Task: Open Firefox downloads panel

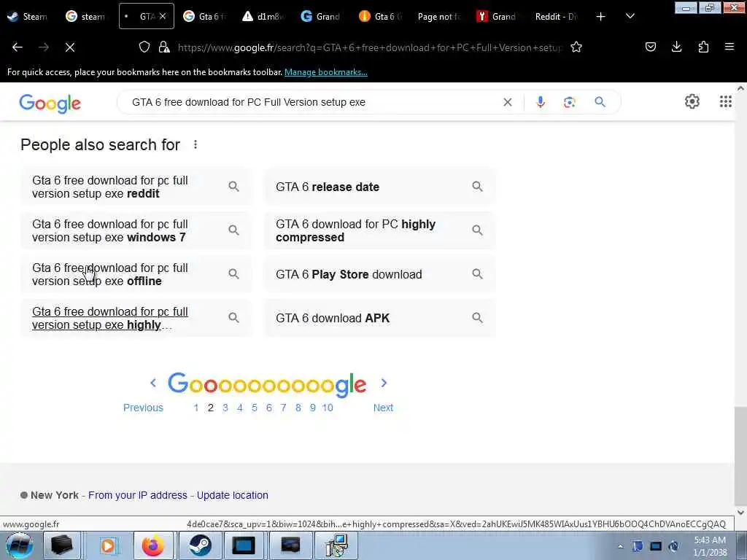Action: pyautogui.click(x=676, y=47)
